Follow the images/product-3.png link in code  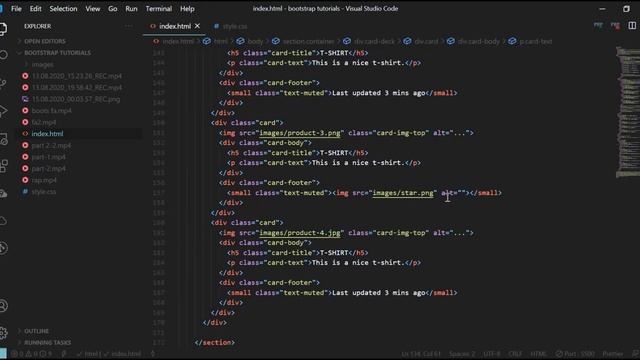pyautogui.click(x=300, y=133)
